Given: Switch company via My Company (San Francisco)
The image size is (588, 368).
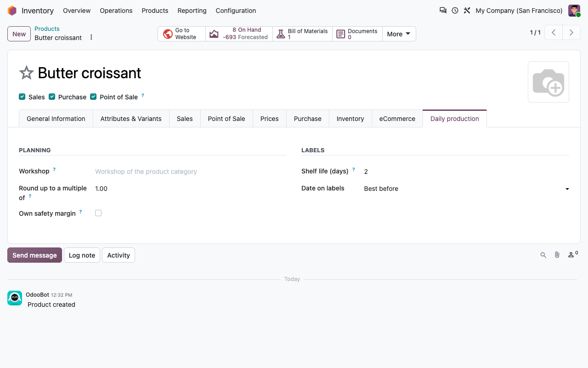Looking at the screenshot, I should coord(519,11).
